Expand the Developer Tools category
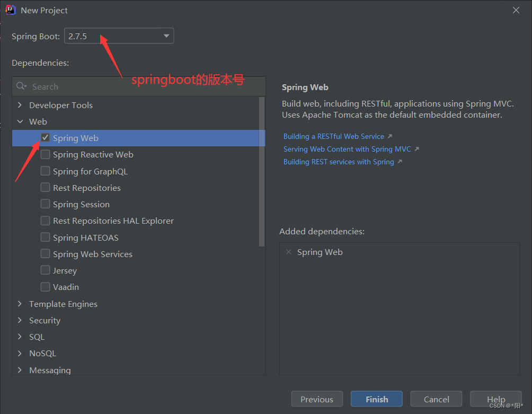 20,105
